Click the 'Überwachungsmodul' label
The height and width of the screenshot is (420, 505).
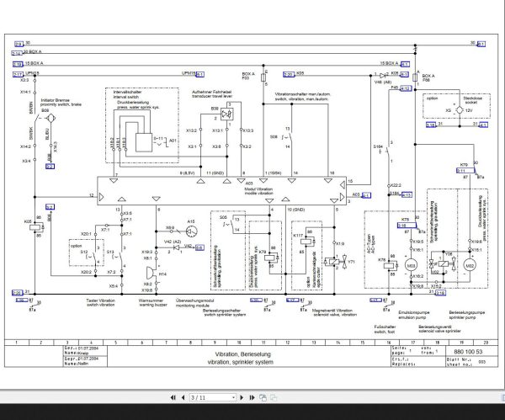tap(194, 300)
